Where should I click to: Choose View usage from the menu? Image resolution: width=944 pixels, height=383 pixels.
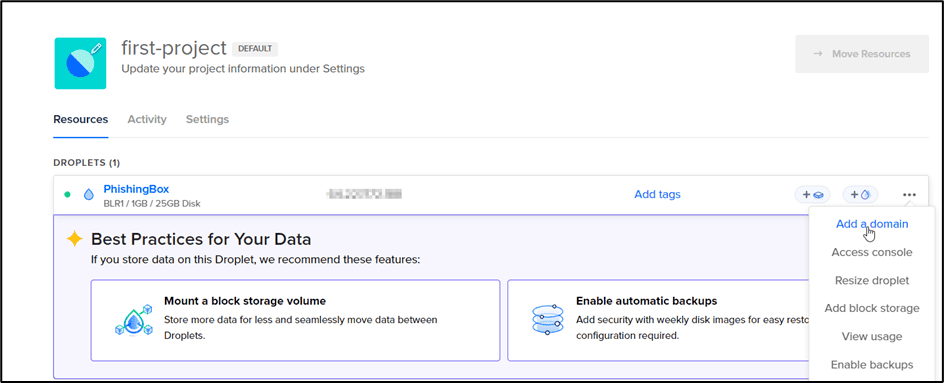(872, 337)
